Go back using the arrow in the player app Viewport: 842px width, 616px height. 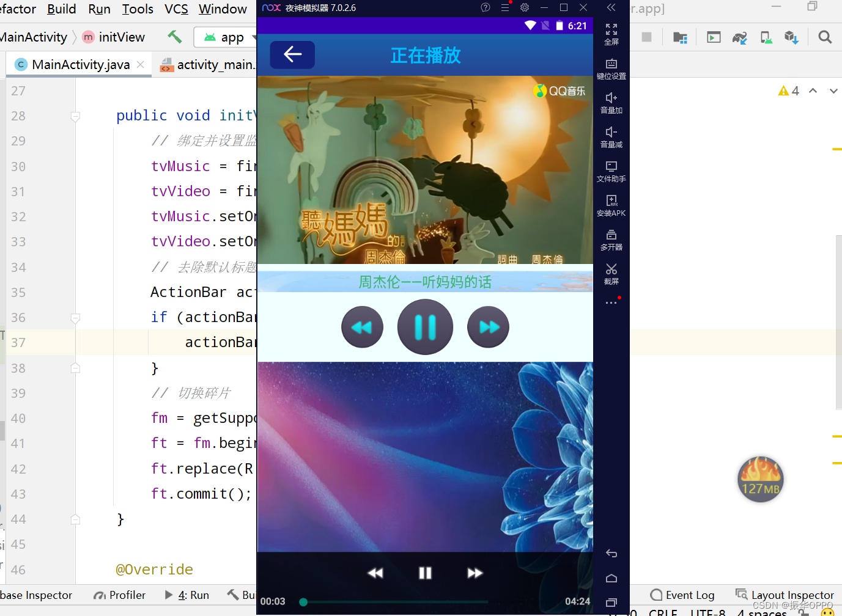tap(292, 55)
